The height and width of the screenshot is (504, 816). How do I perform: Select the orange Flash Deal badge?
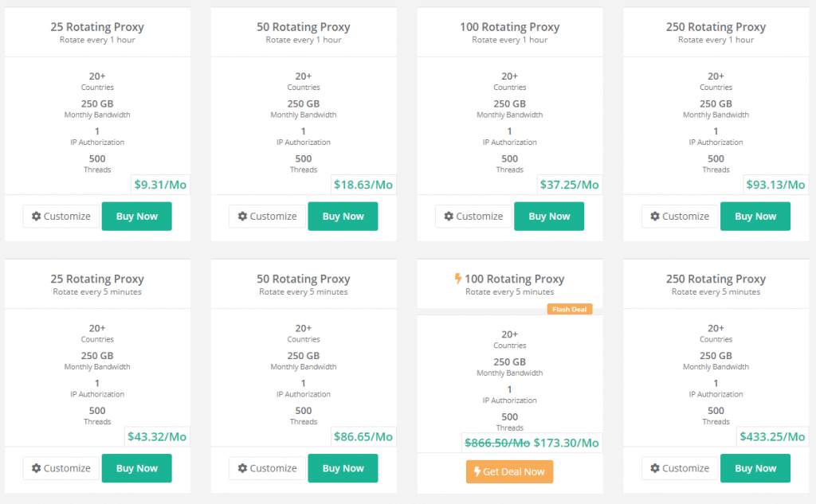(569, 309)
